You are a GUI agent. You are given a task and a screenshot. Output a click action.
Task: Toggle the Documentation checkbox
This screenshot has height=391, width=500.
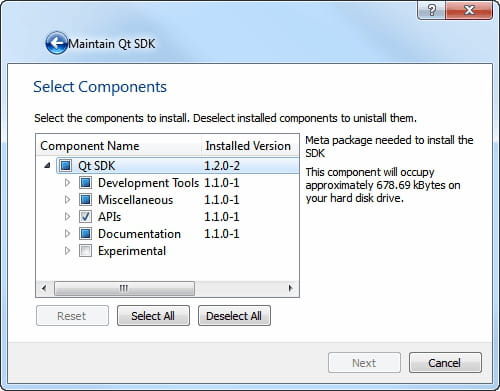[x=85, y=234]
